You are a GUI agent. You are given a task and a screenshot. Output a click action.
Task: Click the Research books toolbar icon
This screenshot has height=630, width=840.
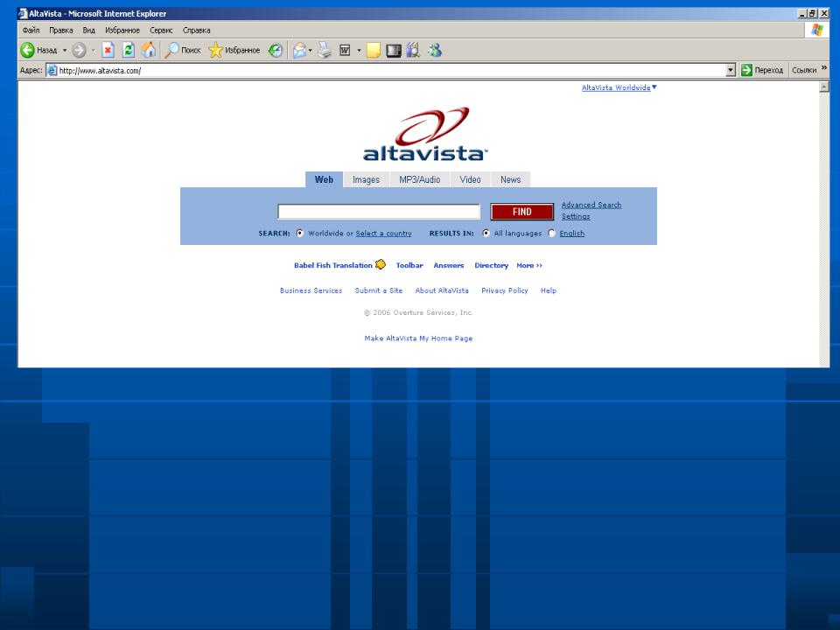point(413,51)
